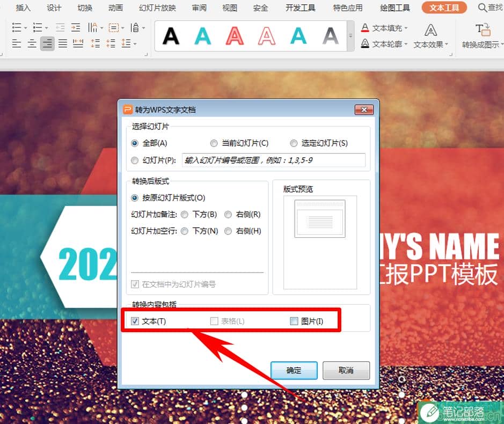The image size is (504, 424).
Task: Open the 文本填充 dropdown arrow
Action: [406, 28]
